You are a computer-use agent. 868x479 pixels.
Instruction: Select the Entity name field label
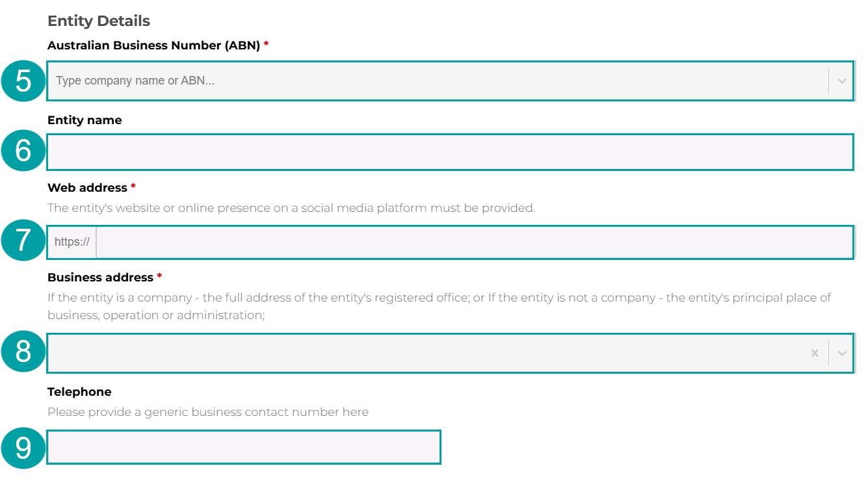point(84,120)
